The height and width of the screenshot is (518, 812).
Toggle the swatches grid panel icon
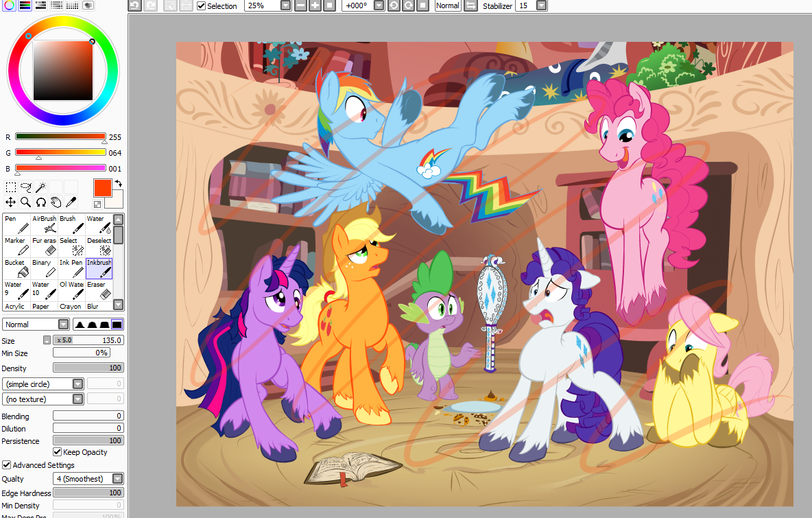(x=72, y=5)
